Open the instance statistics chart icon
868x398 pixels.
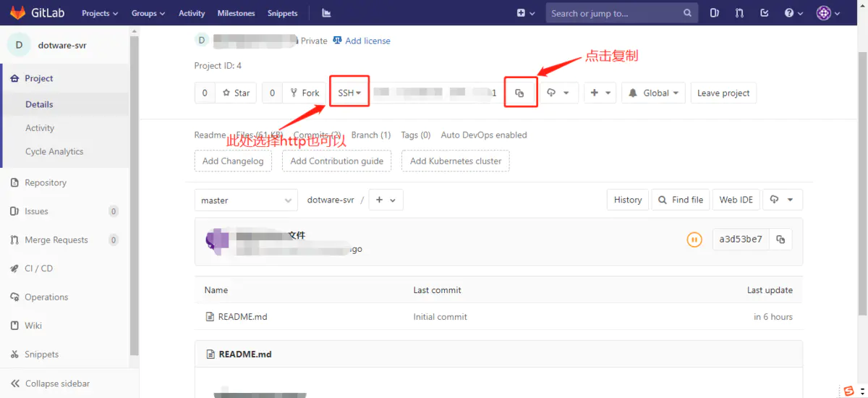tap(326, 13)
